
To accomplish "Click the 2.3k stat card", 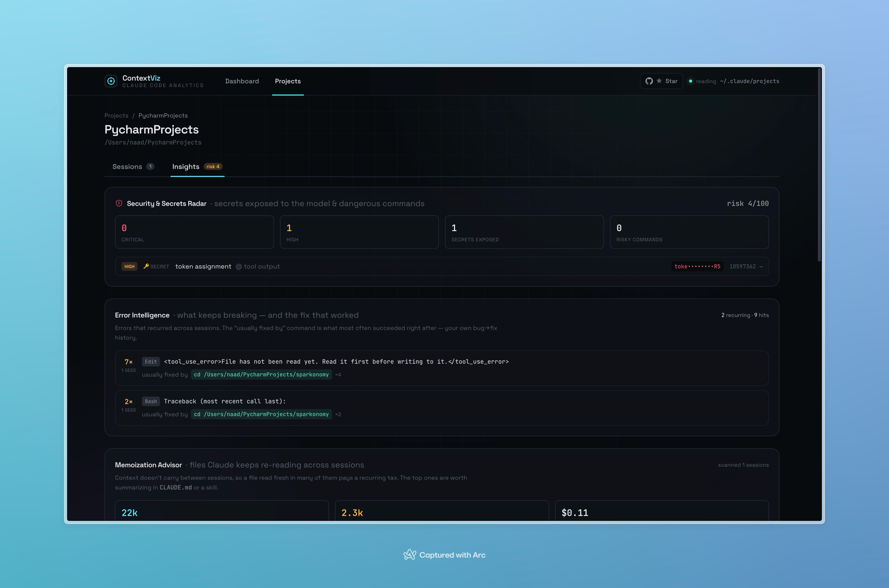I will 442,511.
